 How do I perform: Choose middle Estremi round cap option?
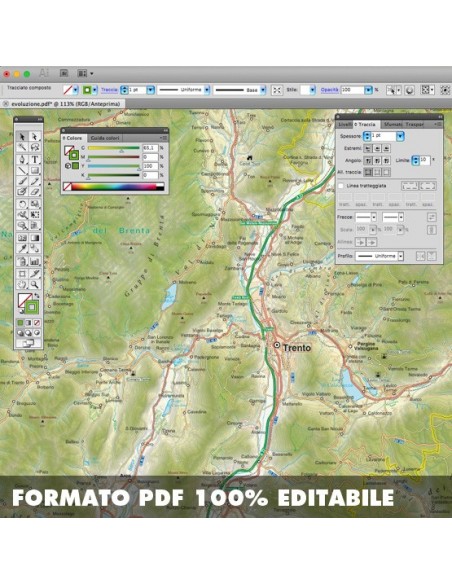pyautogui.click(x=377, y=148)
